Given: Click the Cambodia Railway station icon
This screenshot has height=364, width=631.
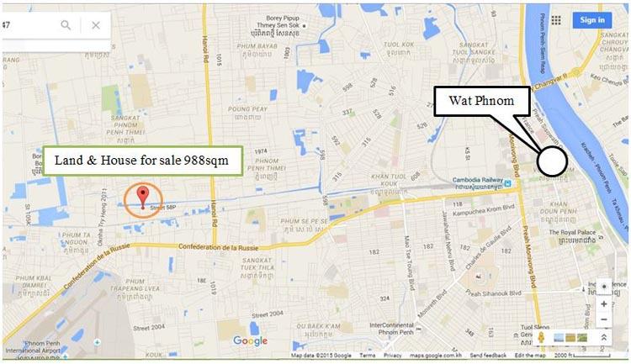Looking at the screenshot, I should [508, 184].
